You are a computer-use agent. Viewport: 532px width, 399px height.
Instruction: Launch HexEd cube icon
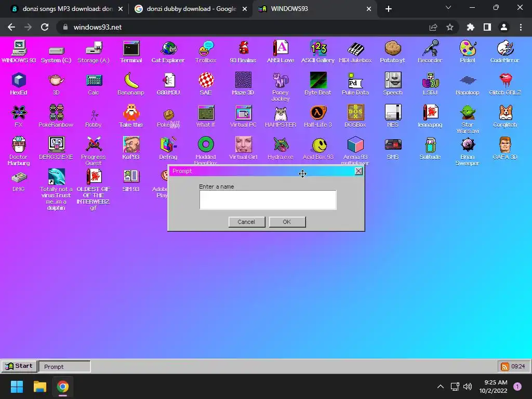(x=19, y=84)
